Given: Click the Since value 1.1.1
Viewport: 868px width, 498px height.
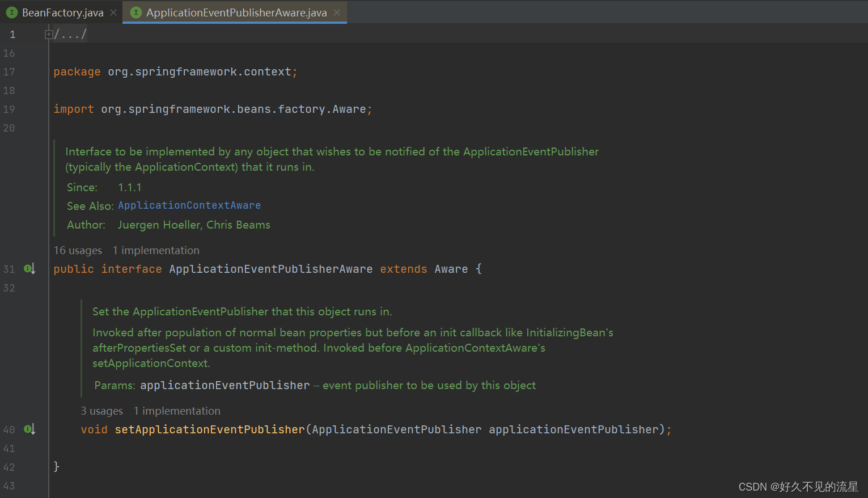Looking at the screenshot, I should point(130,187).
